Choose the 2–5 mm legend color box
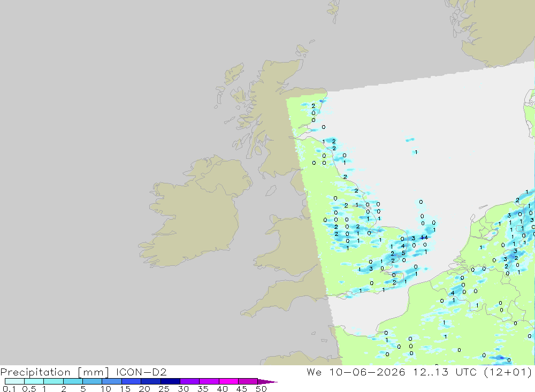 pyautogui.click(x=73, y=381)
